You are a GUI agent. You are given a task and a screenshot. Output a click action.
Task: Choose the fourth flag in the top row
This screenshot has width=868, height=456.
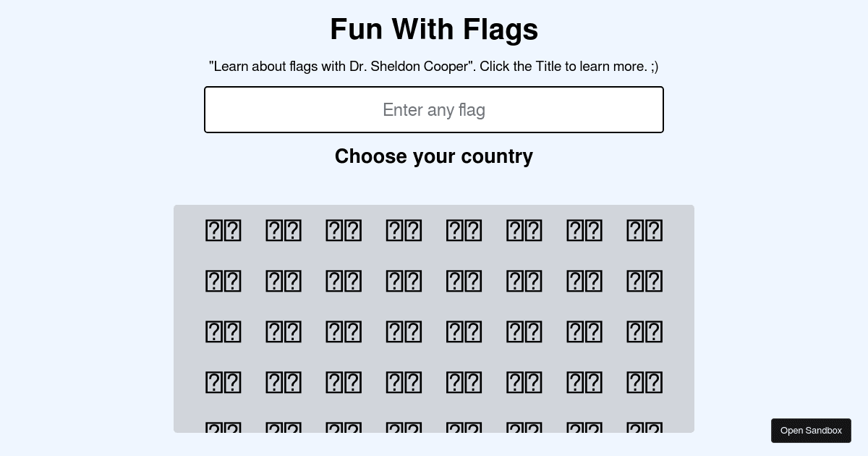point(404,230)
